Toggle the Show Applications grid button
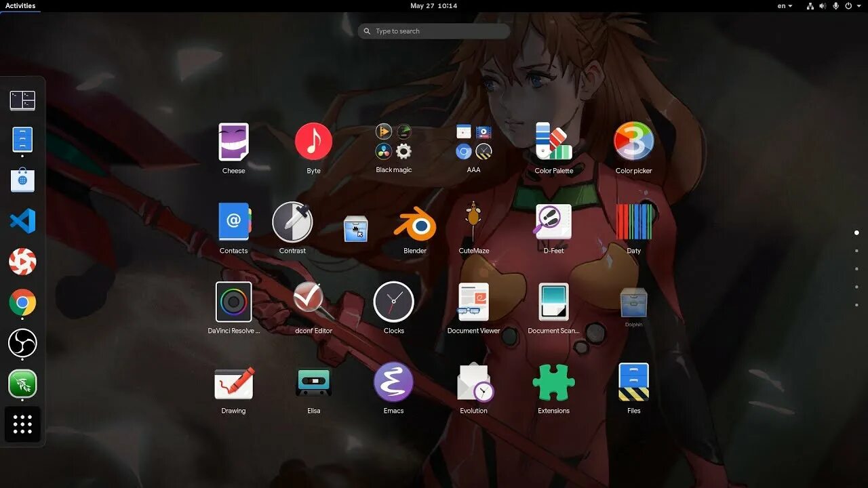 (22, 424)
